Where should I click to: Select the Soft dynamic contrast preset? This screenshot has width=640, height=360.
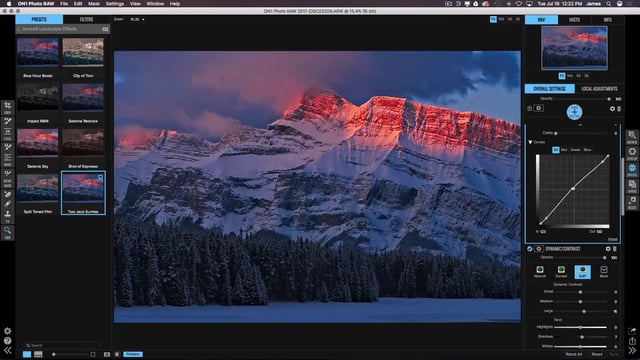pyautogui.click(x=582, y=271)
